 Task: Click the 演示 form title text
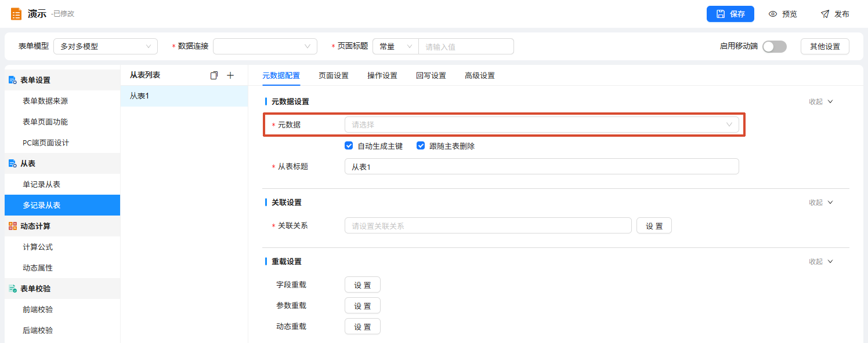tap(37, 14)
